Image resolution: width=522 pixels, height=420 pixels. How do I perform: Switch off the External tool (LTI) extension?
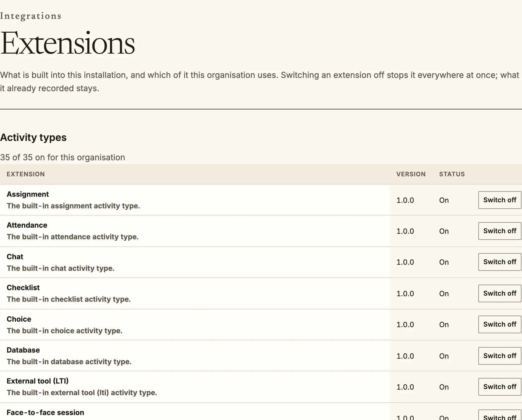pyautogui.click(x=500, y=387)
